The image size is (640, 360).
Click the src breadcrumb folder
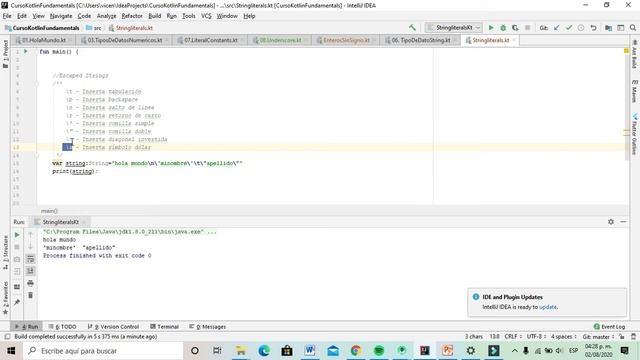click(x=94, y=28)
